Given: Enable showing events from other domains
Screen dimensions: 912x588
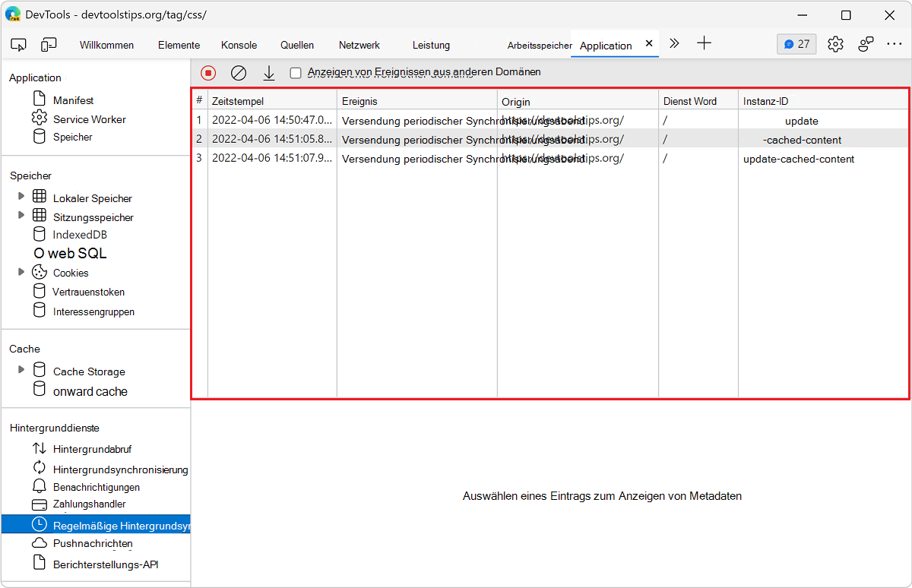Looking at the screenshot, I should pos(296,73).
